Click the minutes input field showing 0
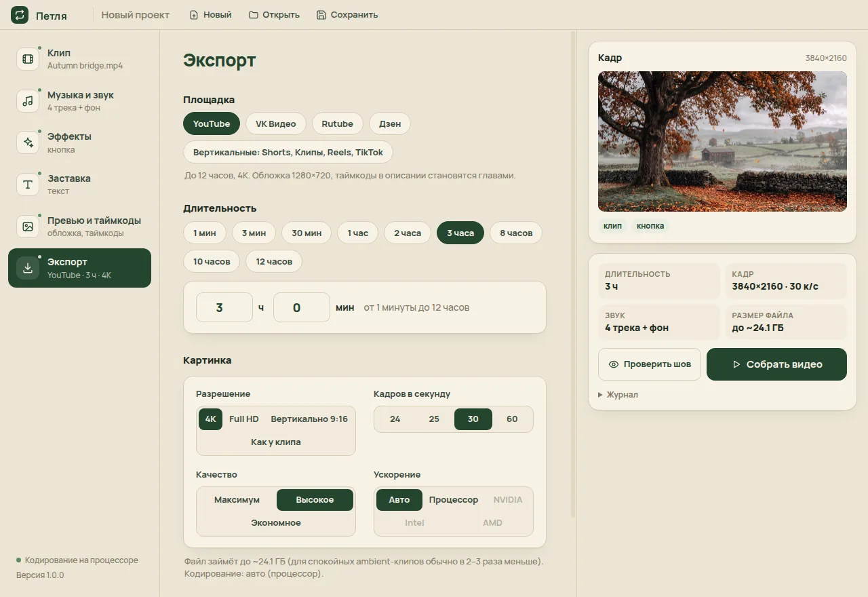The height and width of the screenshot is (597, 868). pyautogui.click(x=302, y=307)
